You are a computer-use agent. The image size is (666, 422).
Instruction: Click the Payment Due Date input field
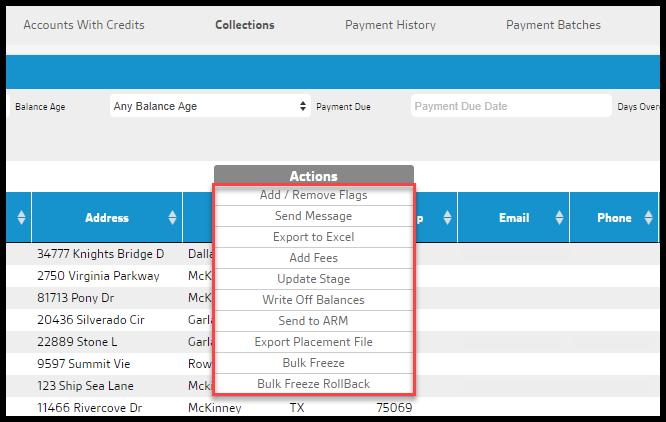(510, 106)
